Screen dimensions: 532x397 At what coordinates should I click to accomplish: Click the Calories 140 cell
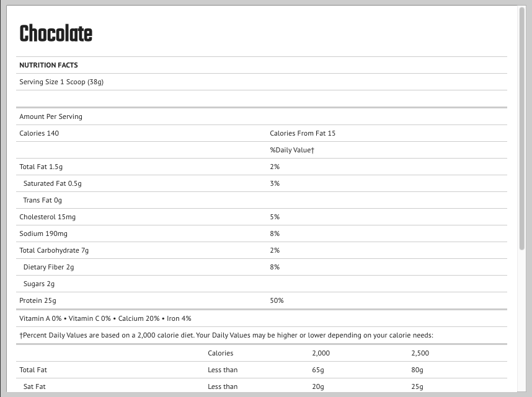(x=39, y=133)
